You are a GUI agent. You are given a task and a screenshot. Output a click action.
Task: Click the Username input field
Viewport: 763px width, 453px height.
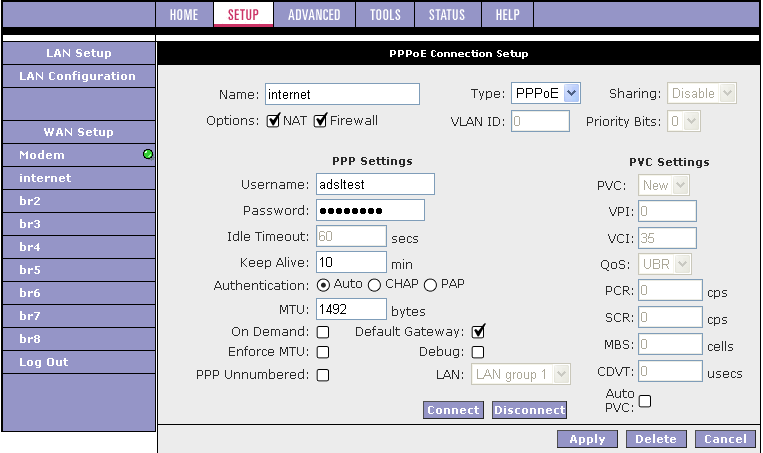(x=375, y=184)
